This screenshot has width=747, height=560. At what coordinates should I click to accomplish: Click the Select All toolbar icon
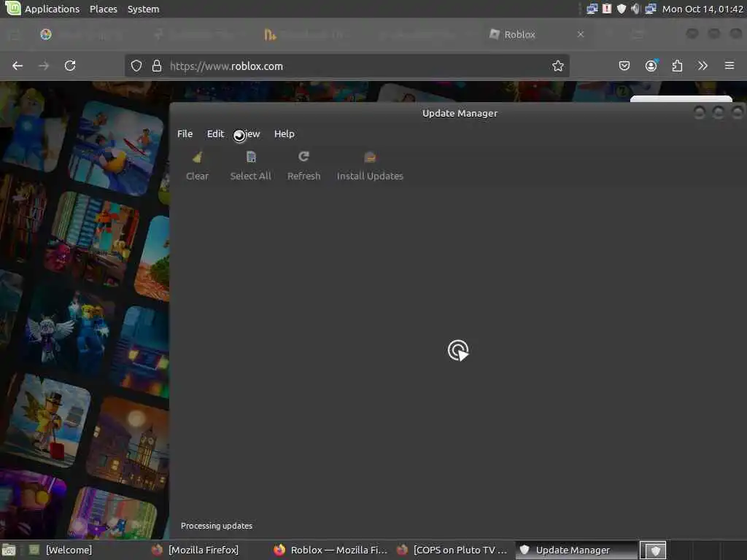coord(251,157)
